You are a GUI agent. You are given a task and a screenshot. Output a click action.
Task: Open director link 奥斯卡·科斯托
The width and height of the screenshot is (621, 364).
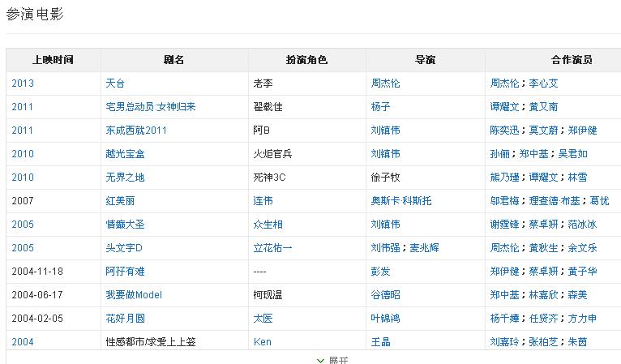(x=403, y=201)
